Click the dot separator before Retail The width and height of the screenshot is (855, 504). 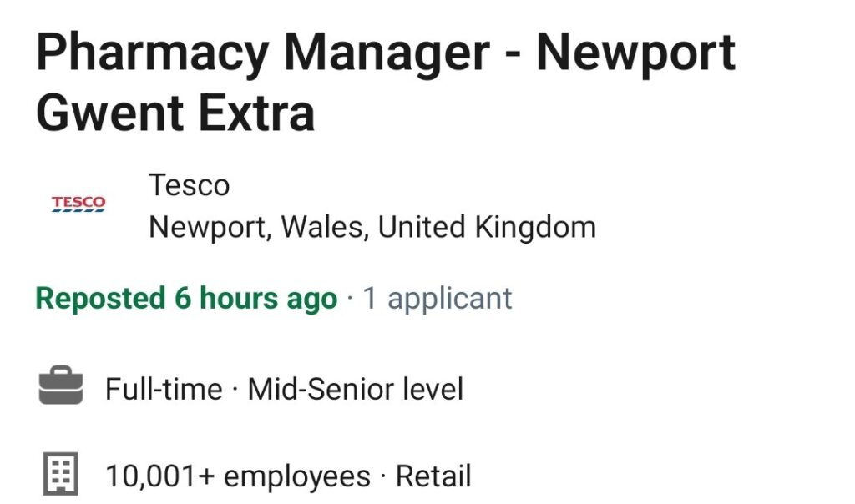[383, 476]
